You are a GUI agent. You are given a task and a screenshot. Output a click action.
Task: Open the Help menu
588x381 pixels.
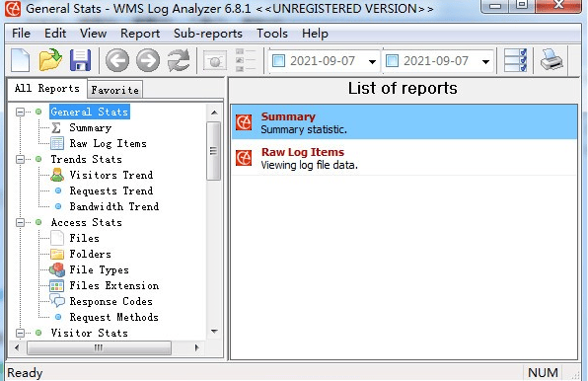[315, 34]
